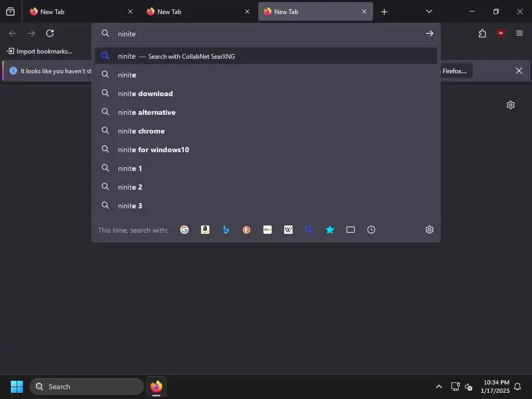532x399 pixels.
Task: Reload the current page
Action: point(50,33)
